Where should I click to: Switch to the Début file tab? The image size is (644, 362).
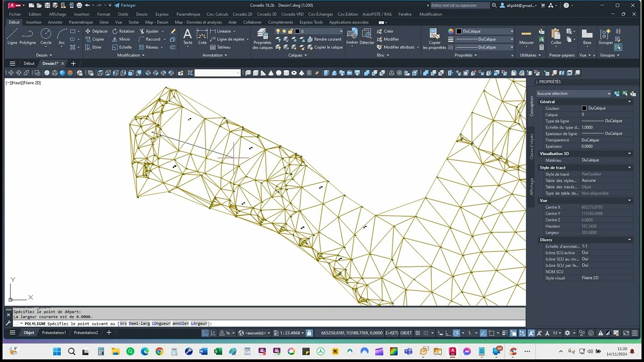29,63
